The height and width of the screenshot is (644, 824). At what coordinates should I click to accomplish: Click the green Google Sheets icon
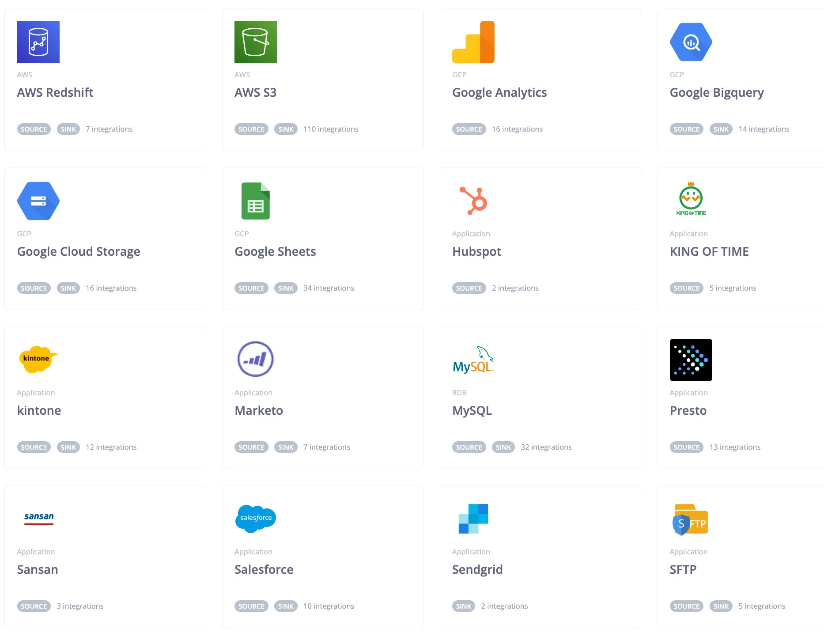[256, 201]
